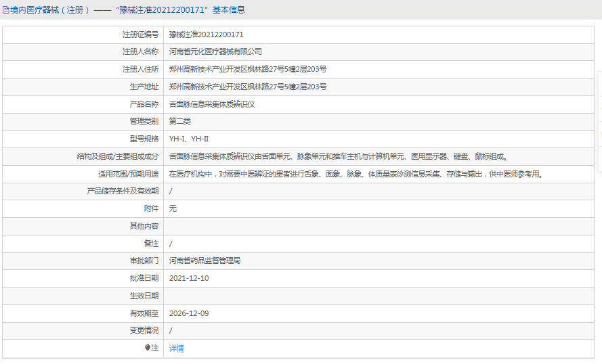Select the slash value in 备注 row

pyautogui.click(x=171, y=244)
